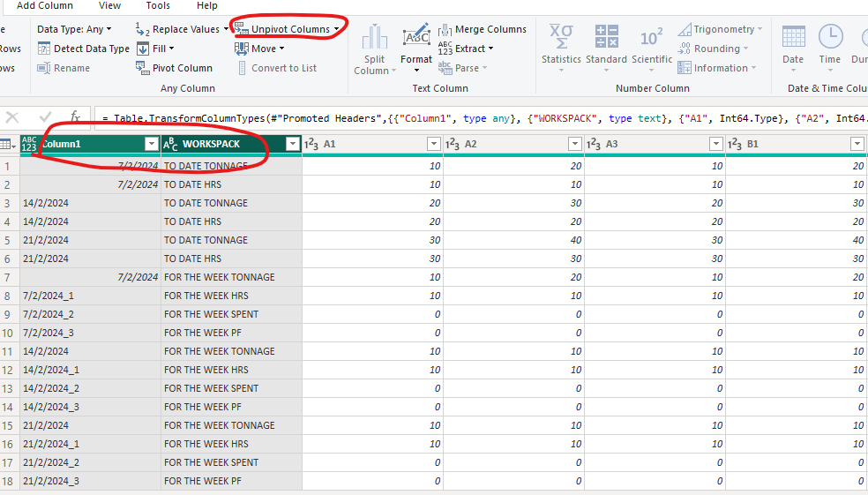Click the Move column icon

tap(242, 49)
